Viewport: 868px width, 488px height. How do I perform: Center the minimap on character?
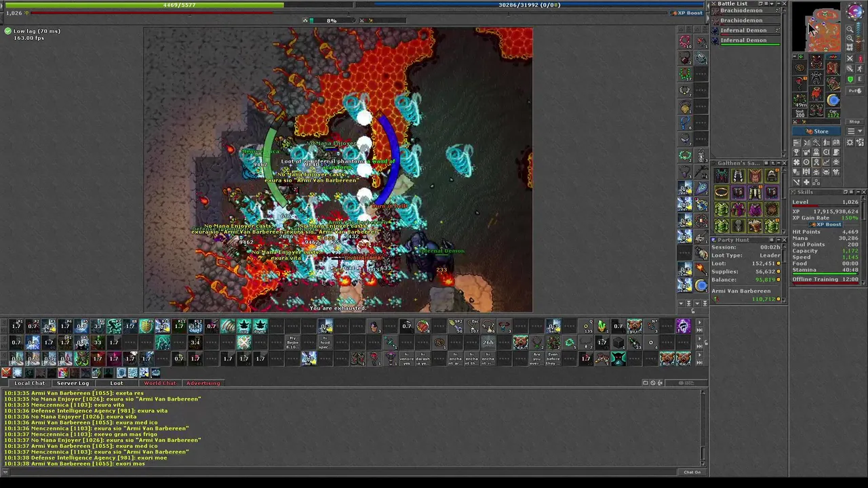click(850, 47)
